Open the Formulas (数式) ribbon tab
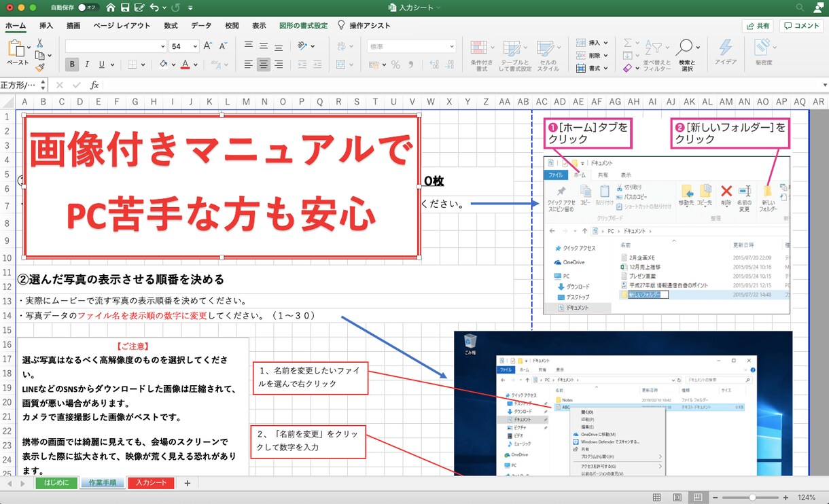Screen dimensions: 829x504 [x=171, y=26]
